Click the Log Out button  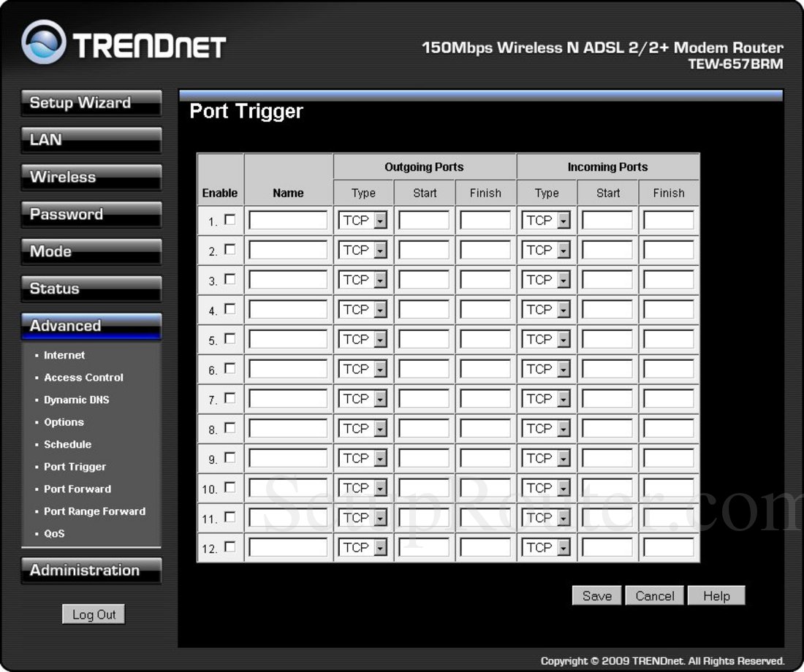[x=94, y=614]
